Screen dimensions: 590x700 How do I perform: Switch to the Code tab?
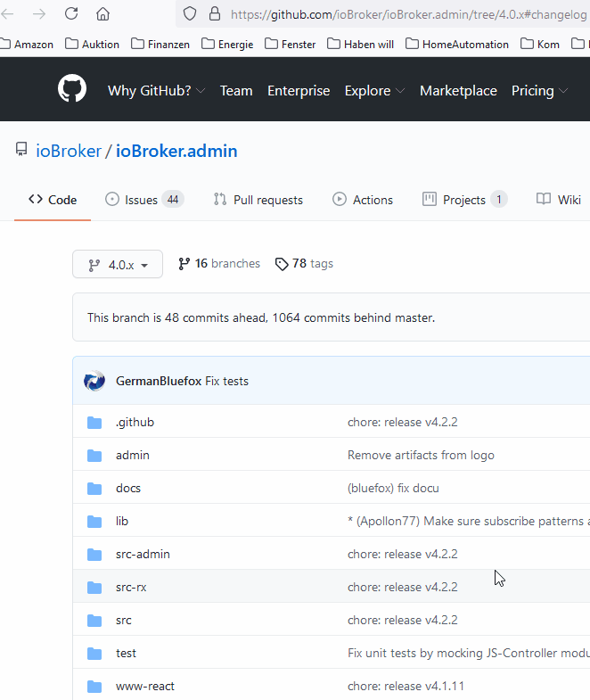53,200
